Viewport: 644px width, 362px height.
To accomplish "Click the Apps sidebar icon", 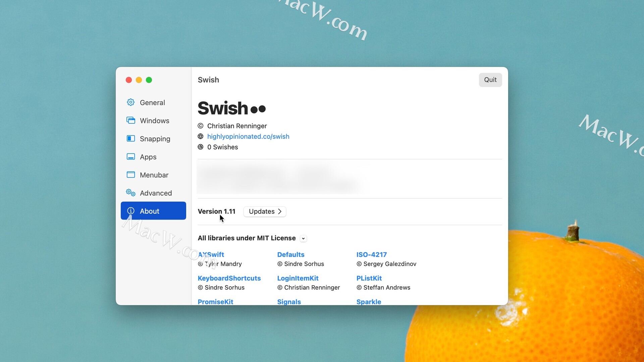I will point(131,157).
